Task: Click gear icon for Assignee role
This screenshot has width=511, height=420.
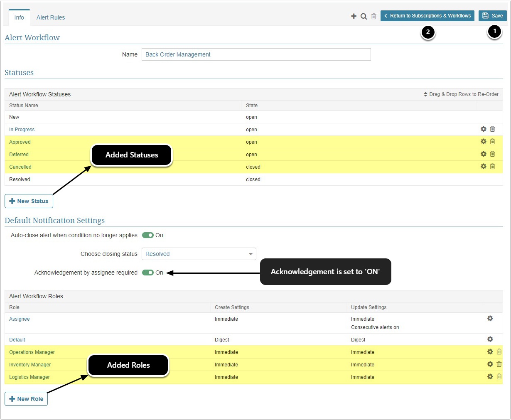Action: coord(490,319)
